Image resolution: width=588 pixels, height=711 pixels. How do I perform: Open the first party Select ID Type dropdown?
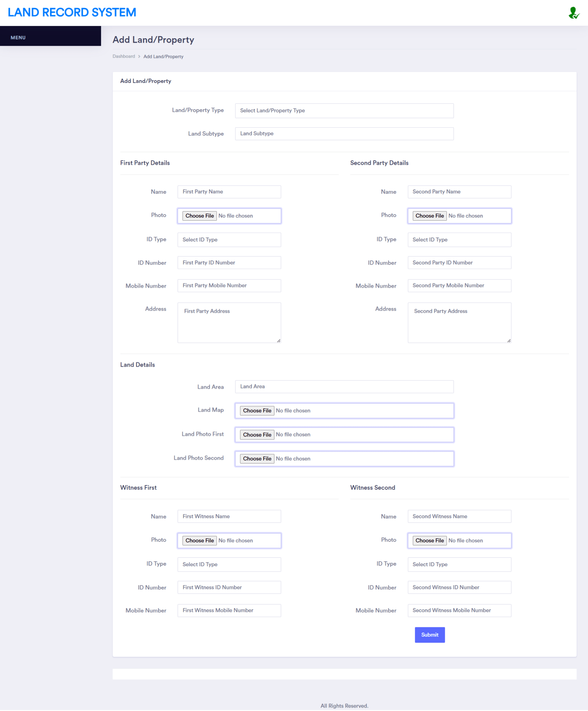pyautogui.click(x=229, y=240)
